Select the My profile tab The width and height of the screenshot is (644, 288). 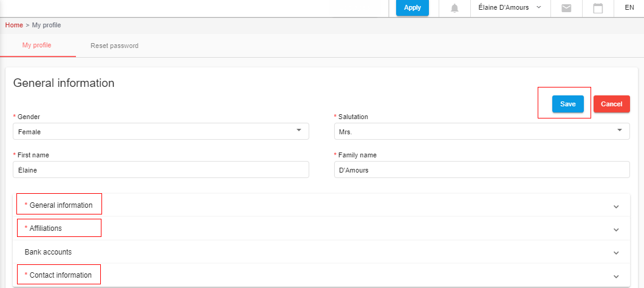click(x=37, y=46)
